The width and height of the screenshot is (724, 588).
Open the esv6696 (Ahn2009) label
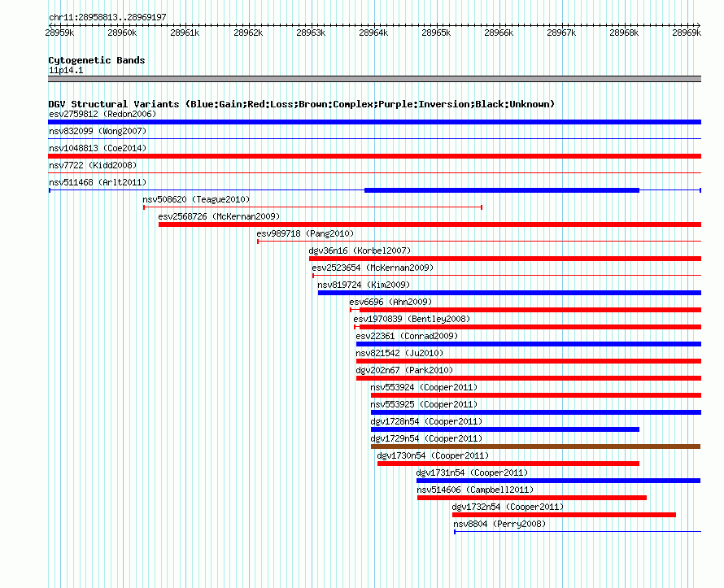pyautogui.click(x=390, y=302)
